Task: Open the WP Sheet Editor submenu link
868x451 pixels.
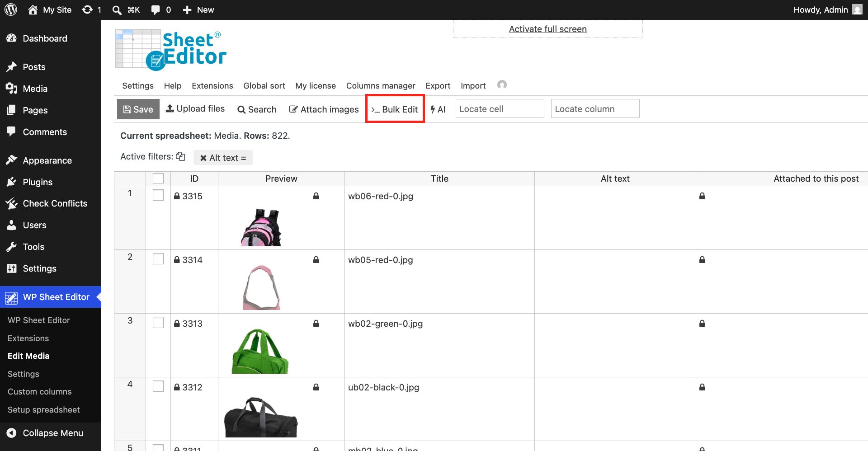Action: click(x=38, y=320)
